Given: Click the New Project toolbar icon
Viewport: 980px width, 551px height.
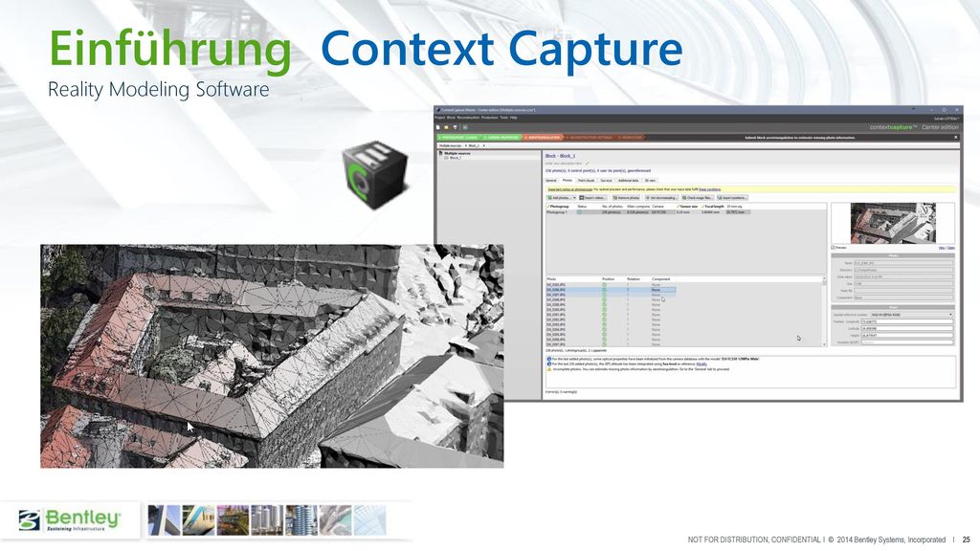Looking at the screenshot, I should pyautogui.click(x=437, y=127).
